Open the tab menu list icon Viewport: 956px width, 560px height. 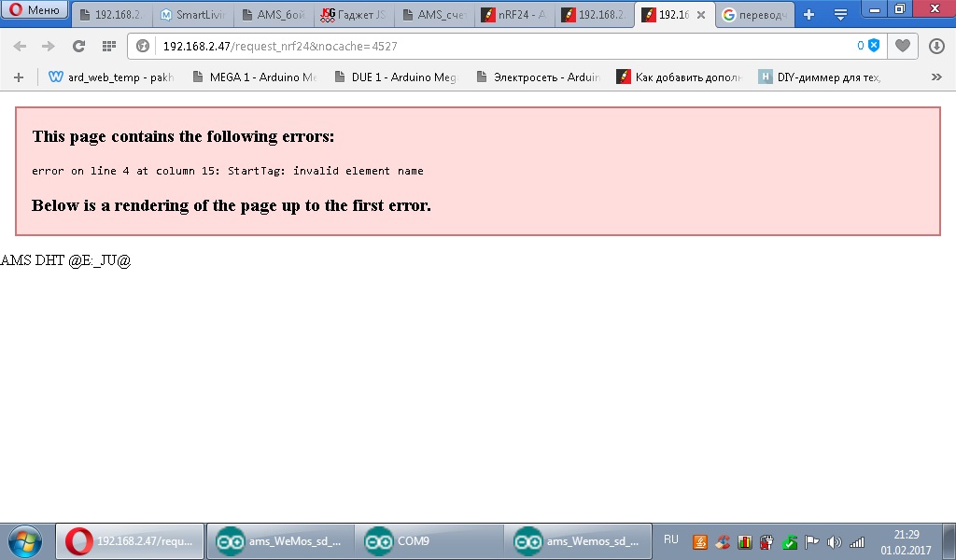click(840, 15)
